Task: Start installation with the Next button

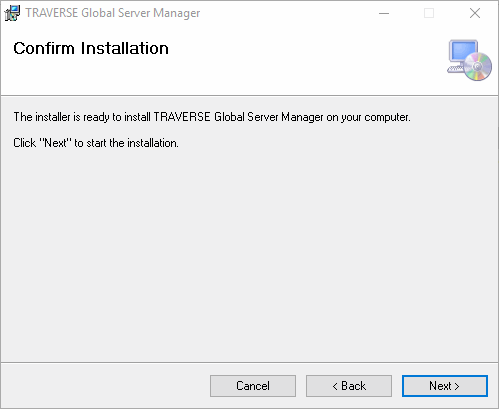Action: coord(445,386)
